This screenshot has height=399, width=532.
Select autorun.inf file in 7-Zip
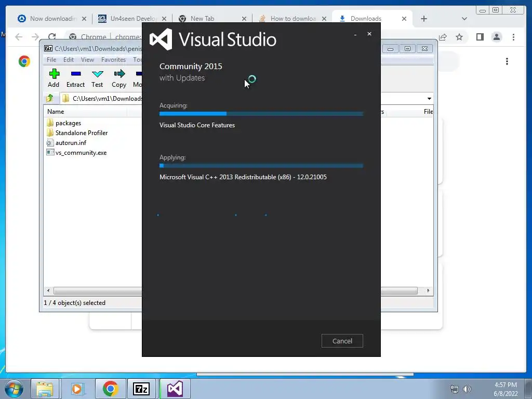[71, 142]
